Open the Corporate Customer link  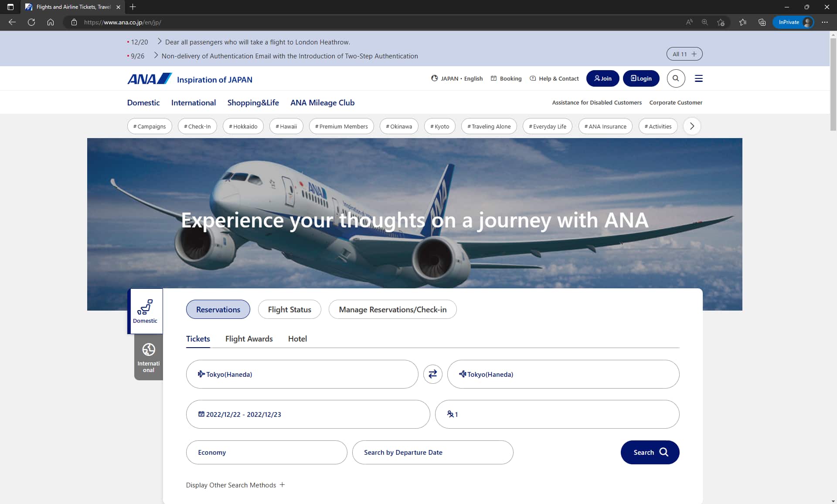pyautogui.click(x=676, y=102)
